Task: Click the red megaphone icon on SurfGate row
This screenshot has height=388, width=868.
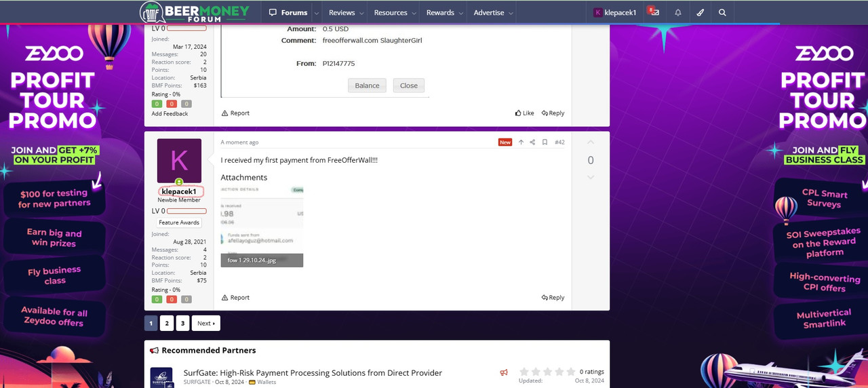Action: point(504,372)
